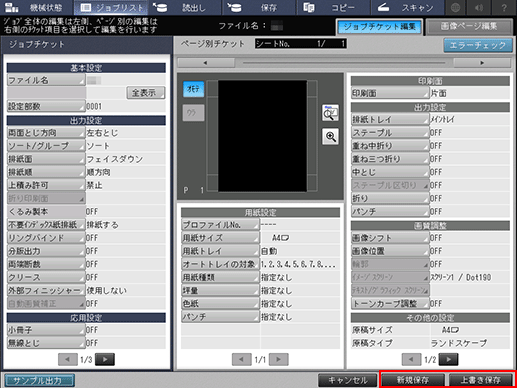Open the 重ね三つ折り setting

[x=390, y=159]
